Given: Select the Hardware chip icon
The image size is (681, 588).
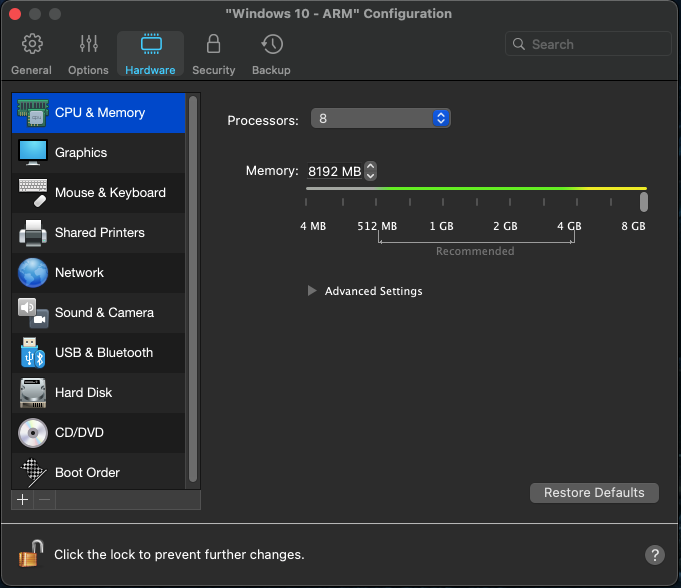Looking at the screenshot, I should pyautogui.click(x=151, y=44).
